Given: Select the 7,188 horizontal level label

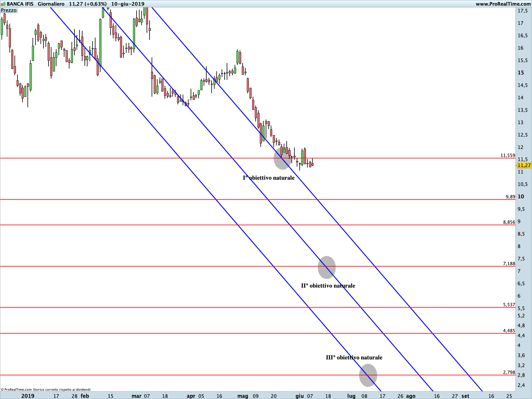Looking at the screenshot, I should point(509,263).
